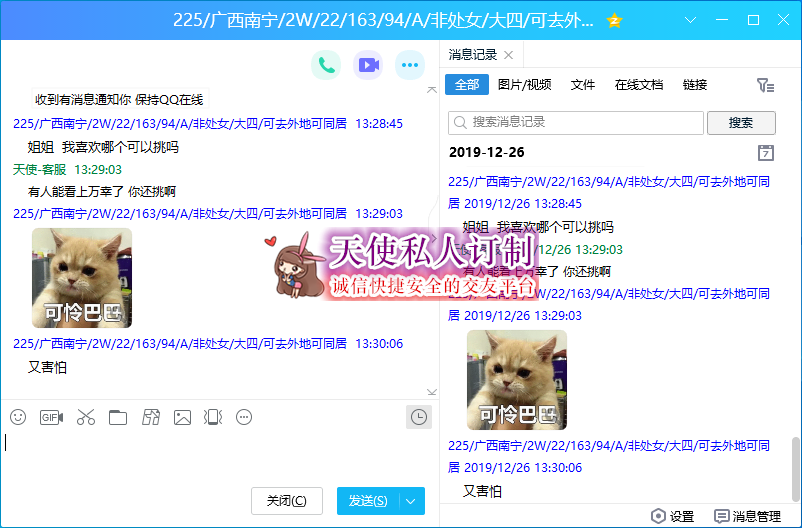This screenshot has width=802, height=528.
Task: Click the 关闭(C) button
Action: click(x=287, y=501)
